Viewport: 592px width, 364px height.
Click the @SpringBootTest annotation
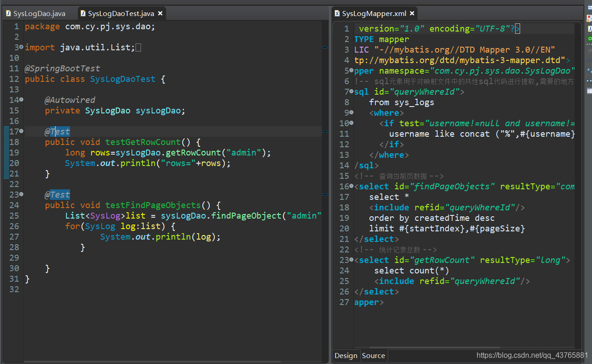62,69
